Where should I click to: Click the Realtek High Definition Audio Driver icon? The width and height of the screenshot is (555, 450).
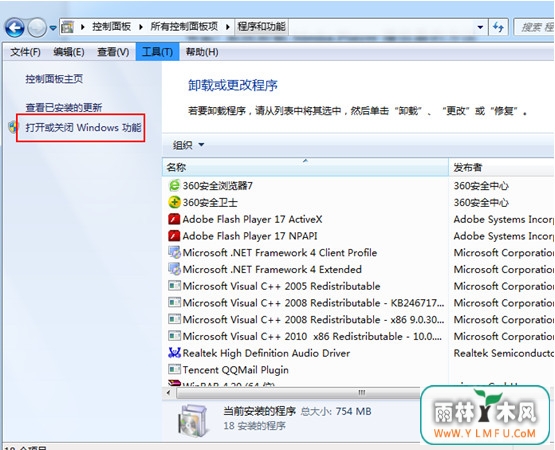tap(174, 353)
